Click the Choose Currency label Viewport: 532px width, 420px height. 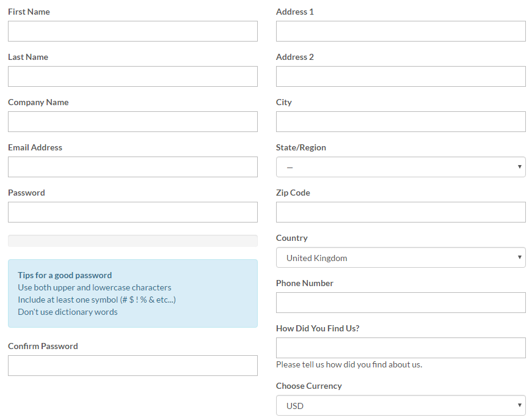coord(308,386)
